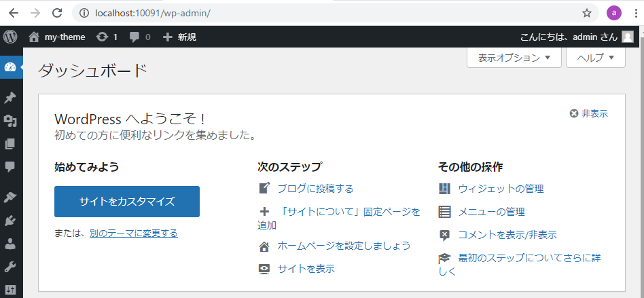Viewport: 644px width, 298px height.
Task: Open the Pages sidebar icon
Action: (10, 144)
